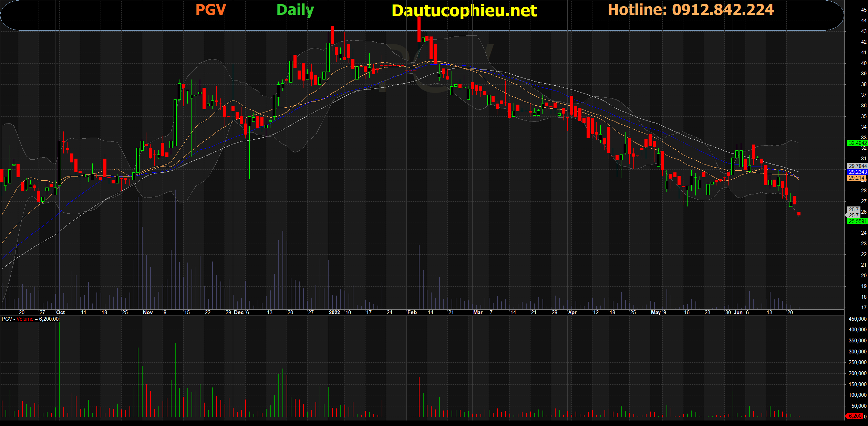This screenshot has height=426, width=868.
Task: Click the 45 label atop price axis
Action: [x=864, y=10]
